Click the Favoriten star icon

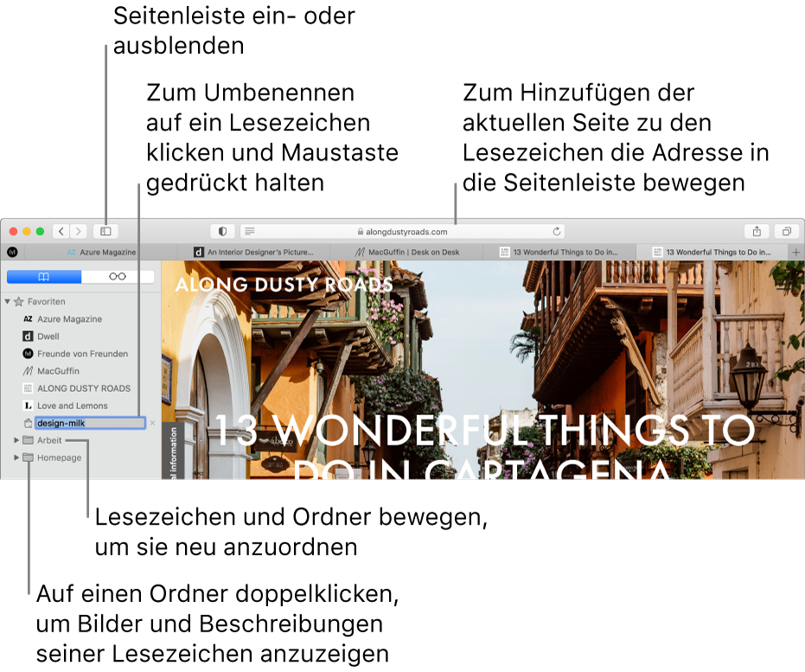(19, 301)
